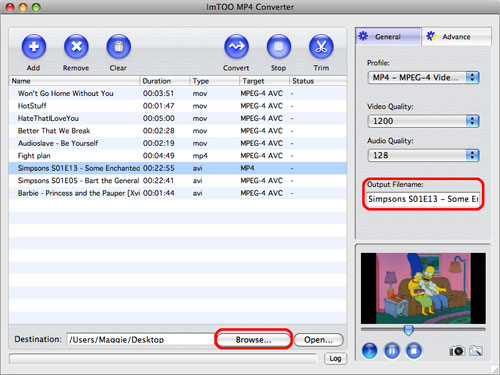Click the Remove toolbar icon
This screenshot has width=500, height=375.
tap(76, 46)
